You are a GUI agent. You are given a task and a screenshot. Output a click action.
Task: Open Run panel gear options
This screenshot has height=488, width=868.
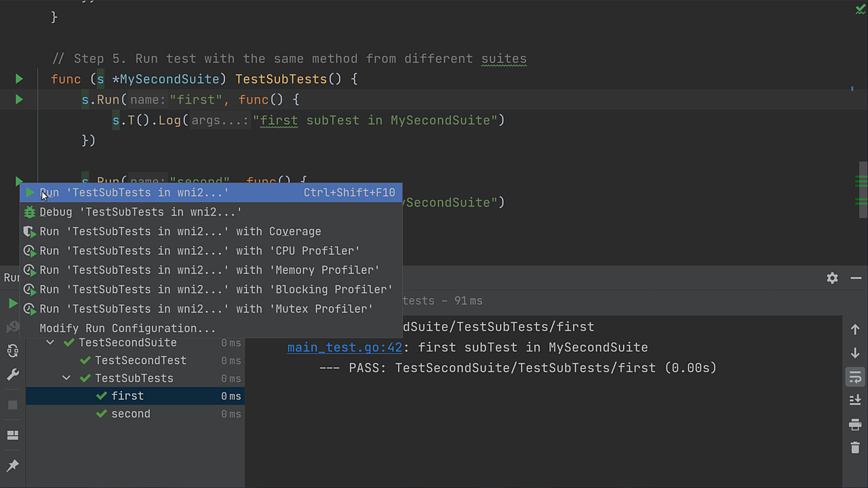pos(832,278)
